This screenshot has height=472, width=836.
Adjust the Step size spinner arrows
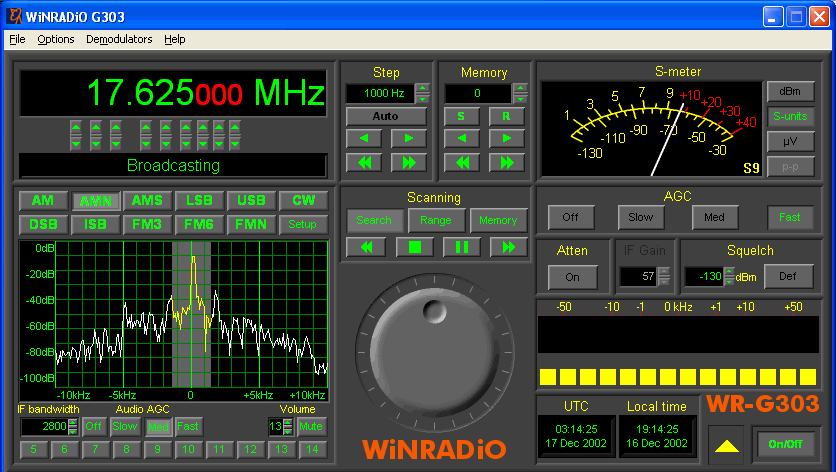423,93
